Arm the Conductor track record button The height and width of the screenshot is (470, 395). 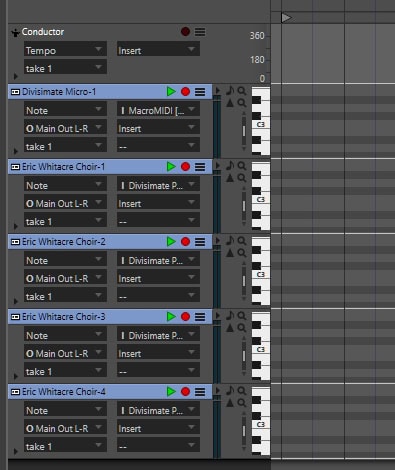coord(186,32)
